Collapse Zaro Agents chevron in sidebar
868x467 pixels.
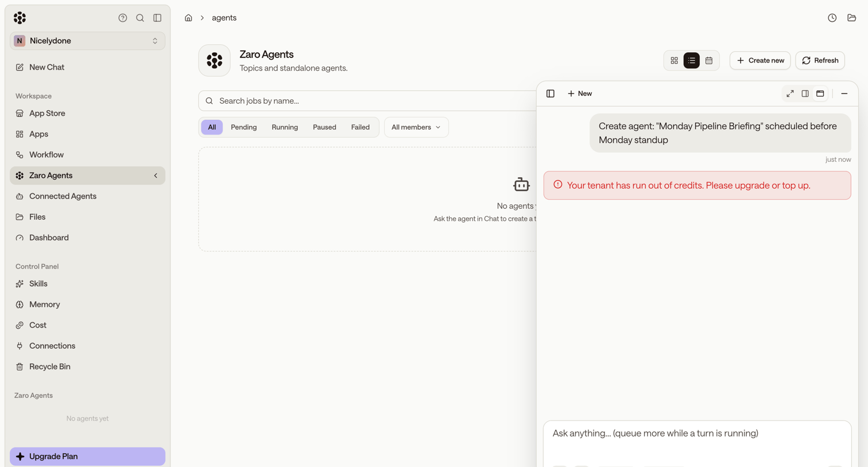[156, 176]
